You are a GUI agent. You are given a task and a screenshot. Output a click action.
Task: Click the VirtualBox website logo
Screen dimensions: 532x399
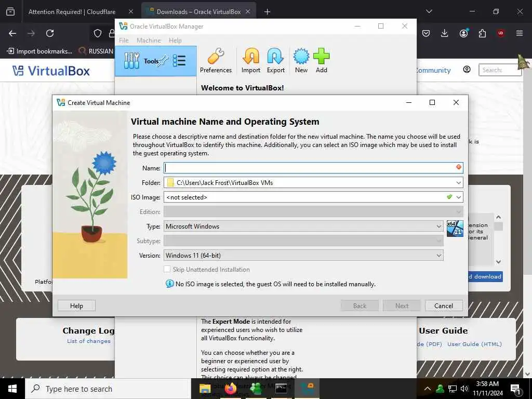(x=51, y=71)
